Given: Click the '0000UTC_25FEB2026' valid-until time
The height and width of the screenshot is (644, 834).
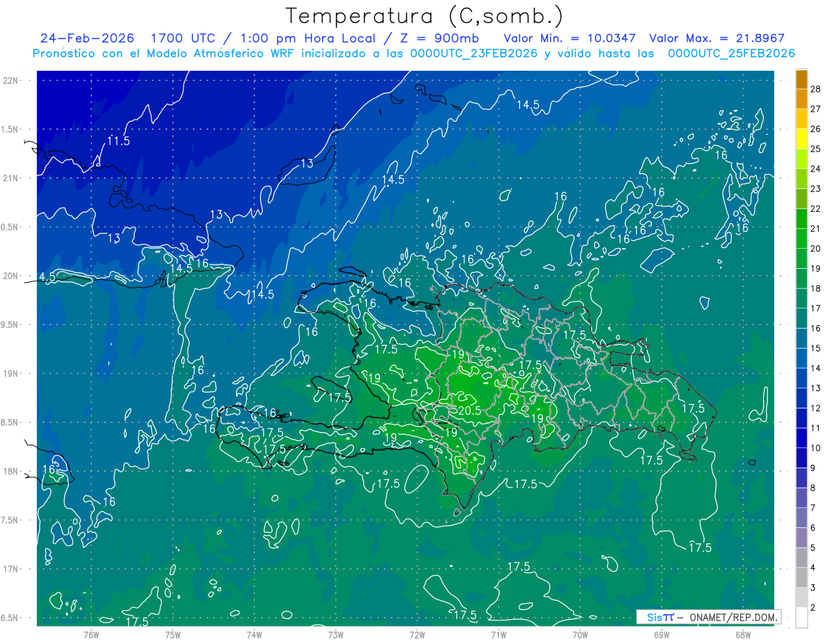Looking at the screenshot, I should coord(731,53).
